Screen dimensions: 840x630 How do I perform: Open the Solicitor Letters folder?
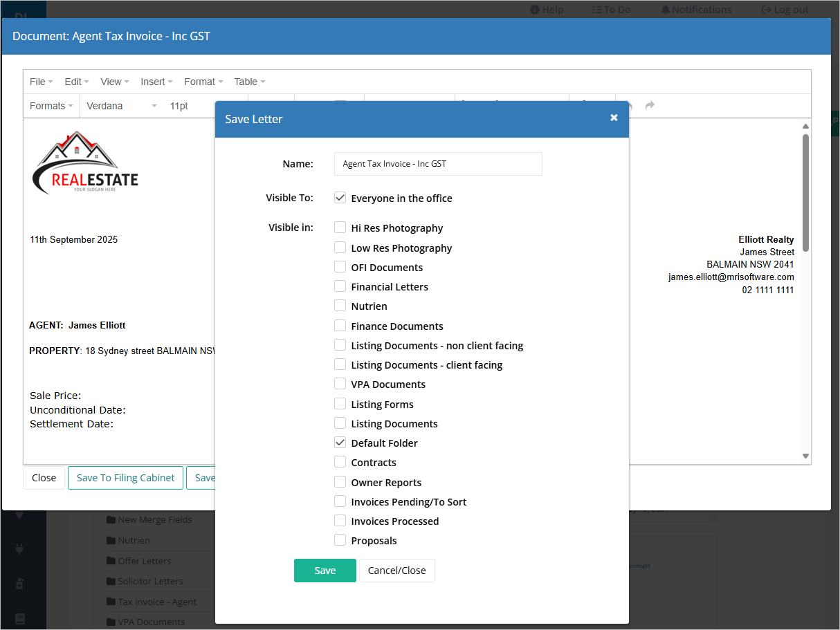pos(146,581)
